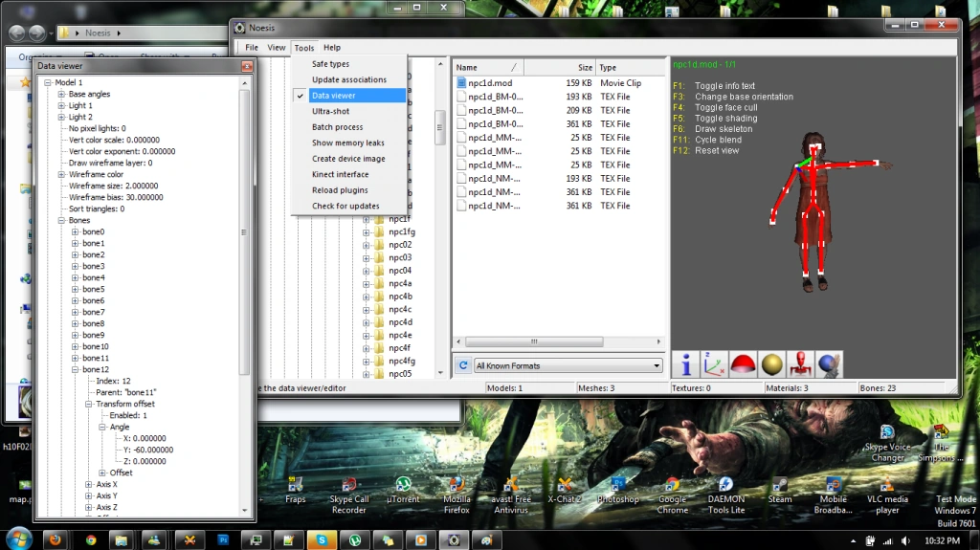The height and width of the screenshot is (550, 980).
Task: Open the All Known Formats dropdown
Action: tap(568, 365)
